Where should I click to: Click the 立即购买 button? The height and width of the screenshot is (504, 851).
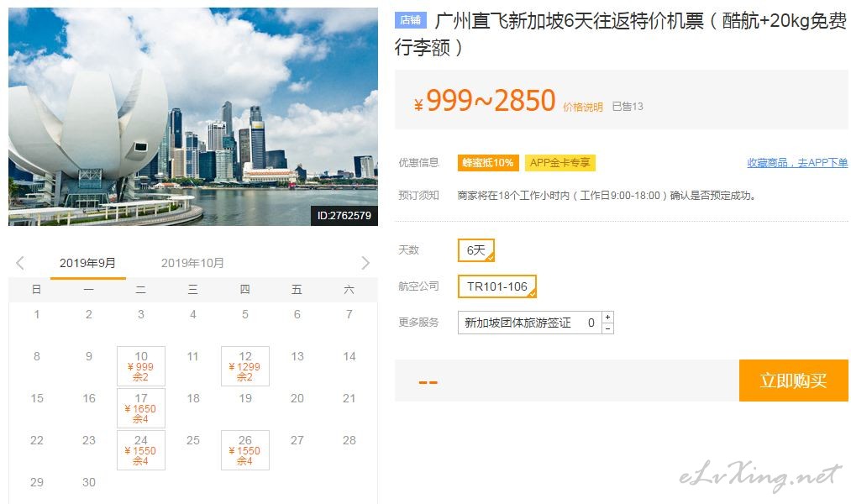coord(794,381)
